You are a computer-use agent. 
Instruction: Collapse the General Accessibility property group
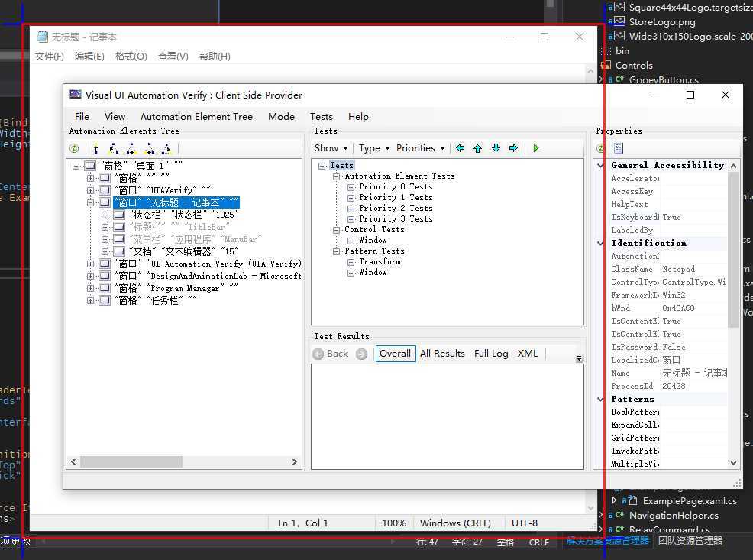[x=600, y=165]
